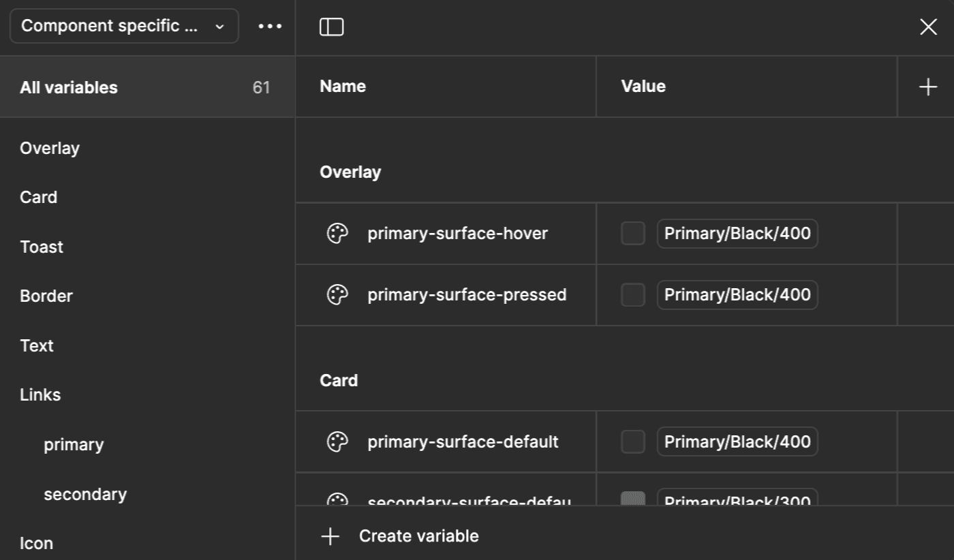Click swatch for primary-surface-hover value
Viewport: 954px width, 560px height.
pyautogui.click(x=633, y=234)
